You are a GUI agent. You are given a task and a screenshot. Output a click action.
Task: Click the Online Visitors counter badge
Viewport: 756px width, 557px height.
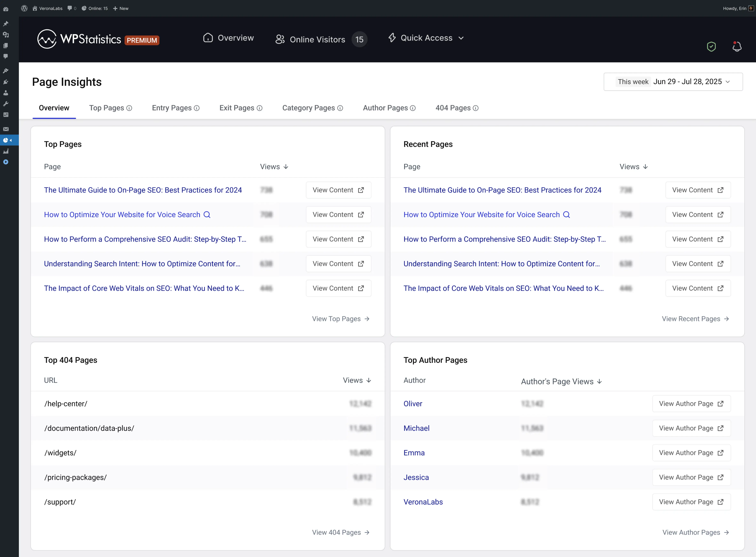pos(359,39)
